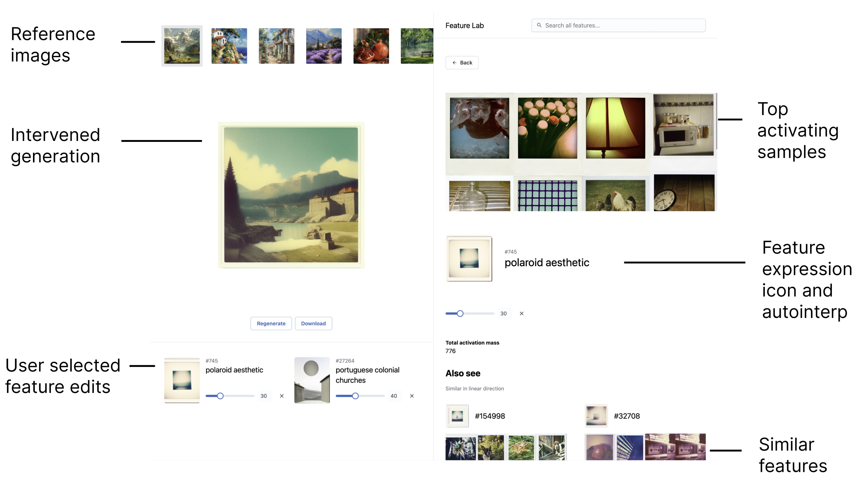This screenshot has width=854, height=504.
Task: Open similar feature #154998 icon
Action: tap(457, 416)
